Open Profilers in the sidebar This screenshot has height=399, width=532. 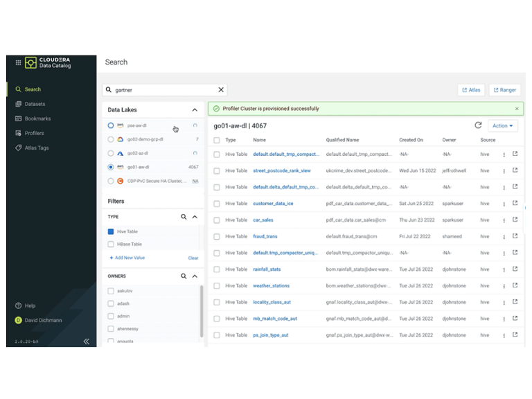[30, 133]
